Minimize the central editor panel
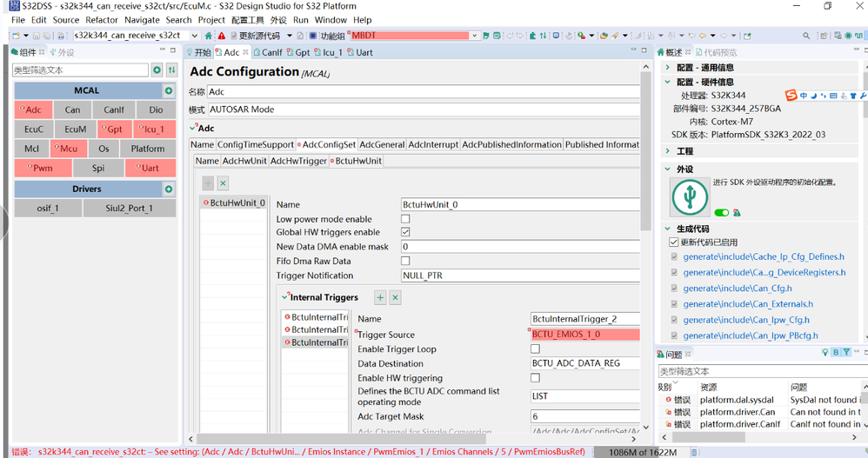 coord(633,50)
